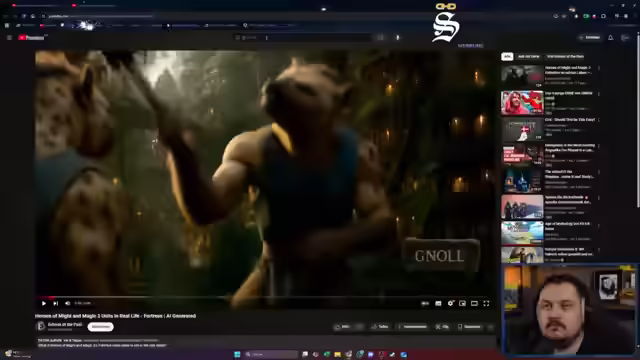The width and height of the screenshot is (640, 360).
Task: Open notifications bell
Action: [611, 38]
